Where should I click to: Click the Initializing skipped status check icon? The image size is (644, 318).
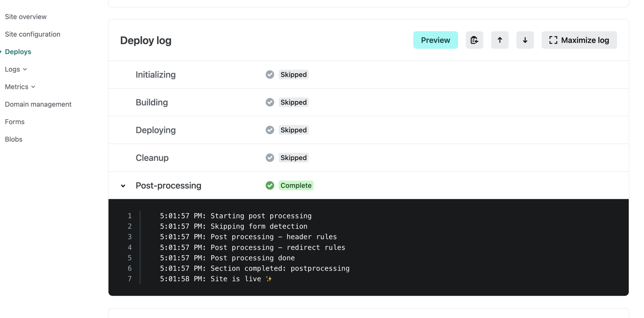(x=270, y=75)
